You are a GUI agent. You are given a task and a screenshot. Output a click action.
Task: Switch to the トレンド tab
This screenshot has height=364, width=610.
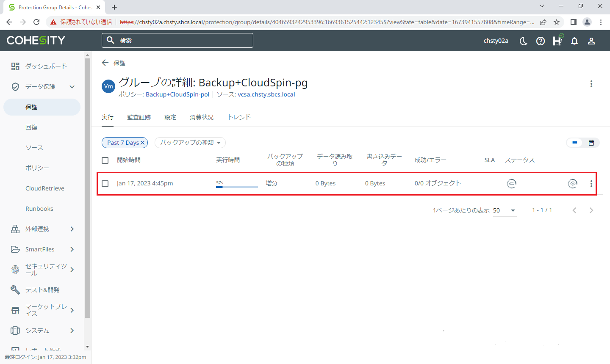point(239,117)
